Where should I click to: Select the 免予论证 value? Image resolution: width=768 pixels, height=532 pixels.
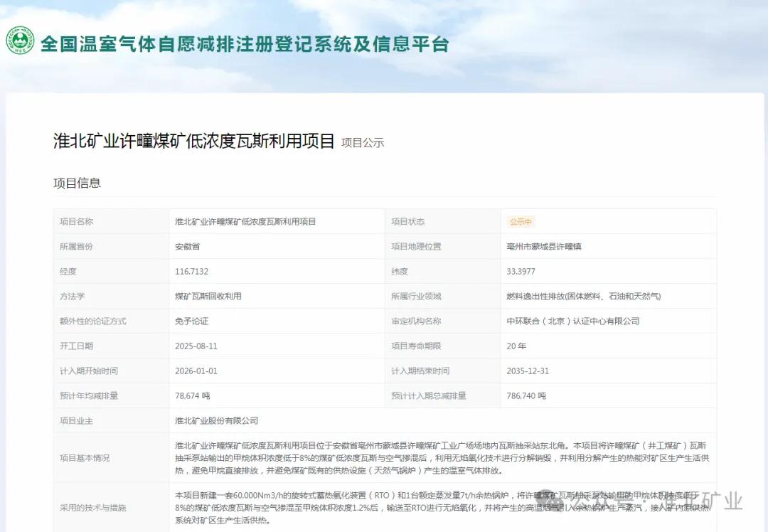pos(191,321)
